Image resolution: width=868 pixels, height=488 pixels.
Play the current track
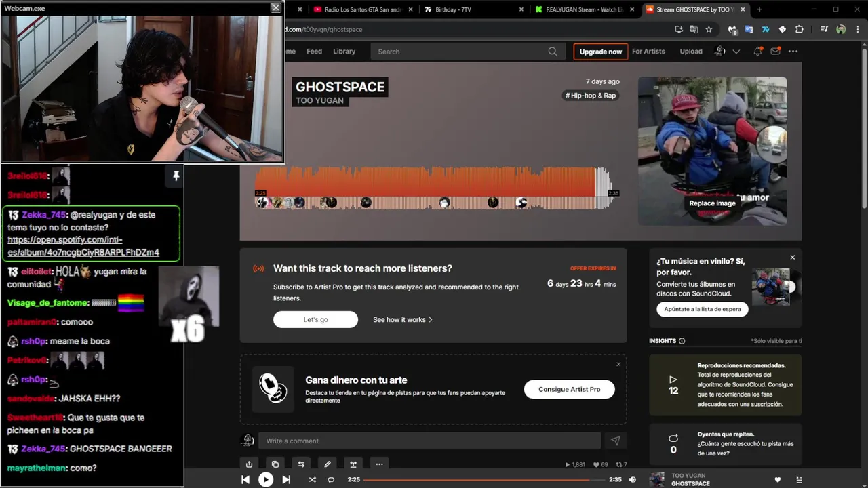266,479
